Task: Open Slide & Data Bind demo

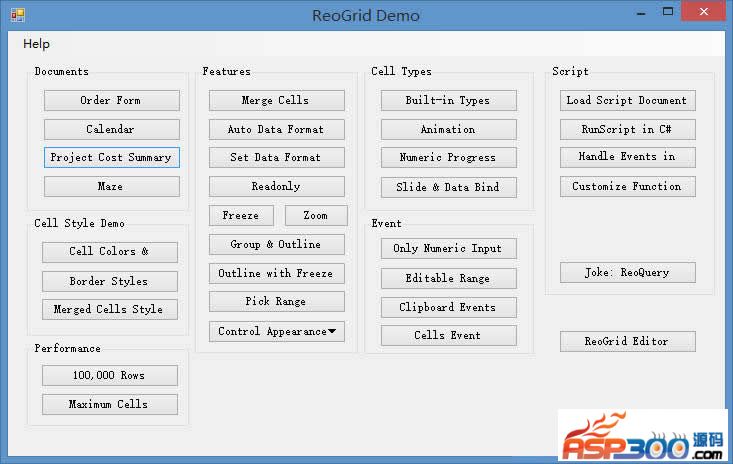Action: (x=449, y=187)
